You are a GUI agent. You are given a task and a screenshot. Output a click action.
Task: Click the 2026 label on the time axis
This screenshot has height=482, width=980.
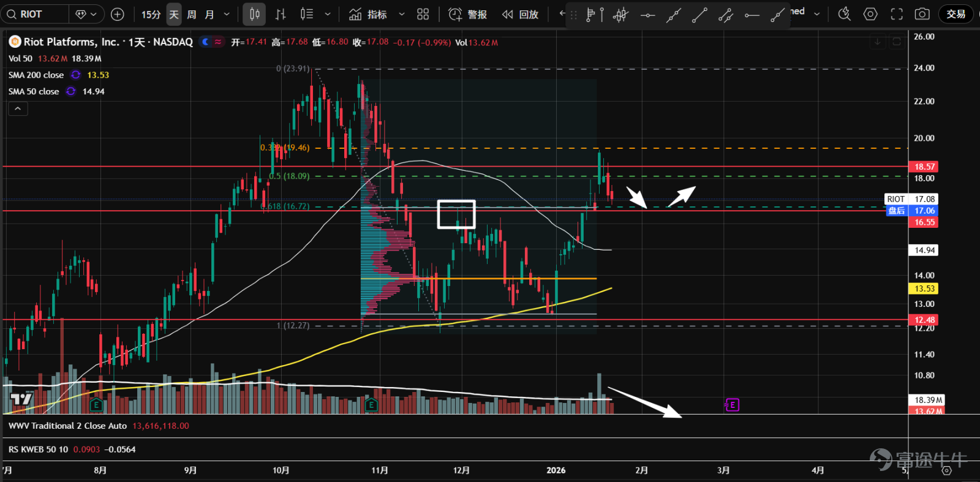[x=556, y=470]
